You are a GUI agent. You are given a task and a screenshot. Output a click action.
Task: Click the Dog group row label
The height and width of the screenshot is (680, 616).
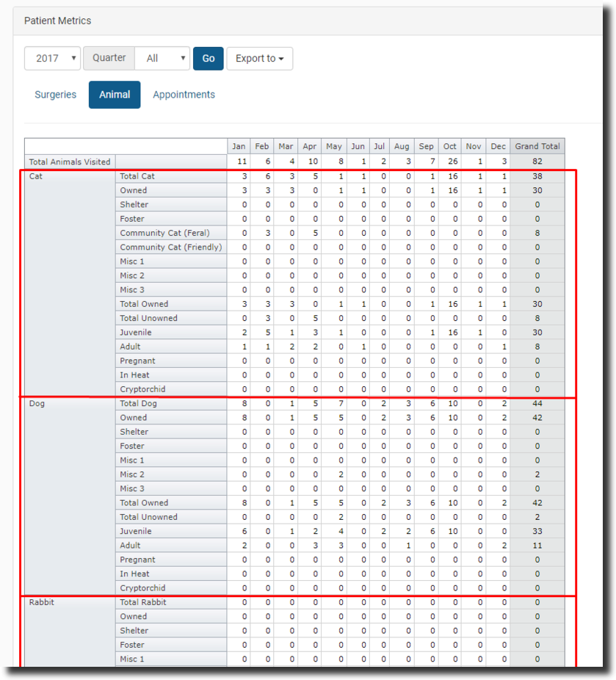coord(37,403)
